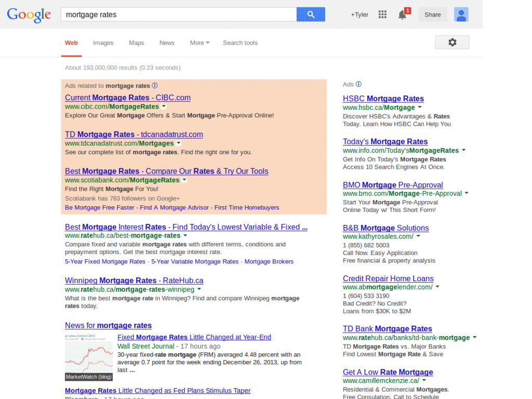Click the Share button

click(x=432, y=15)
